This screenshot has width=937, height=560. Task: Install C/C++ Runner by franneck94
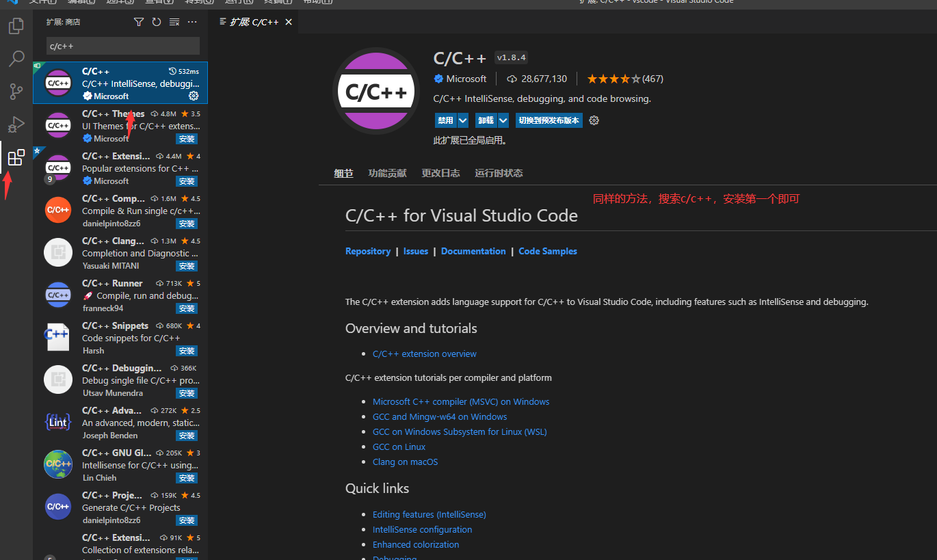(187, 308)
